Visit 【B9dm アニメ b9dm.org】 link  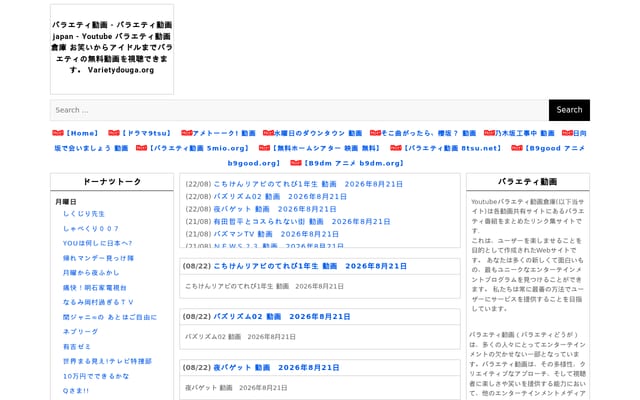pos(354,163)
